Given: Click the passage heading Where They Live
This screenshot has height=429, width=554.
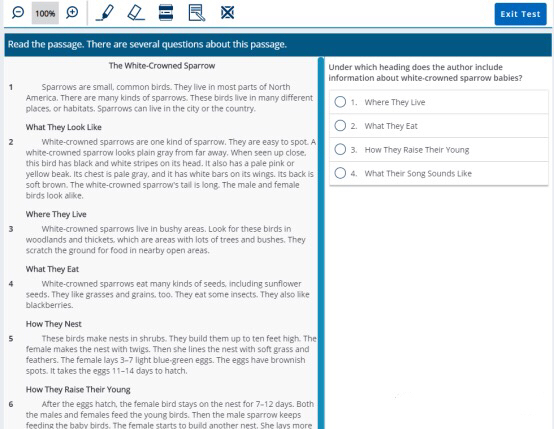Looking at the screenshot, I should click(56, 214).
